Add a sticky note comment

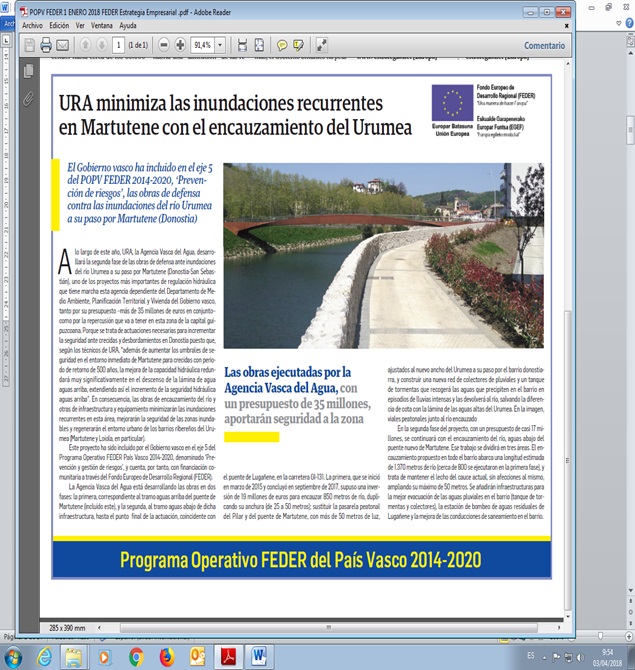coord(282,45)
